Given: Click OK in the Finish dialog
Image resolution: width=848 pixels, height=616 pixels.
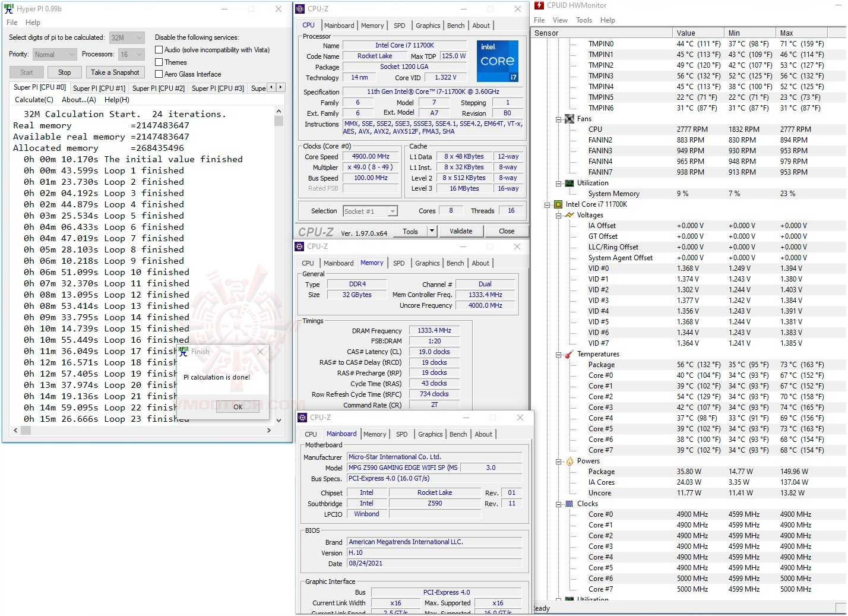Looking at the screenshot, I should tap(238, 407).
